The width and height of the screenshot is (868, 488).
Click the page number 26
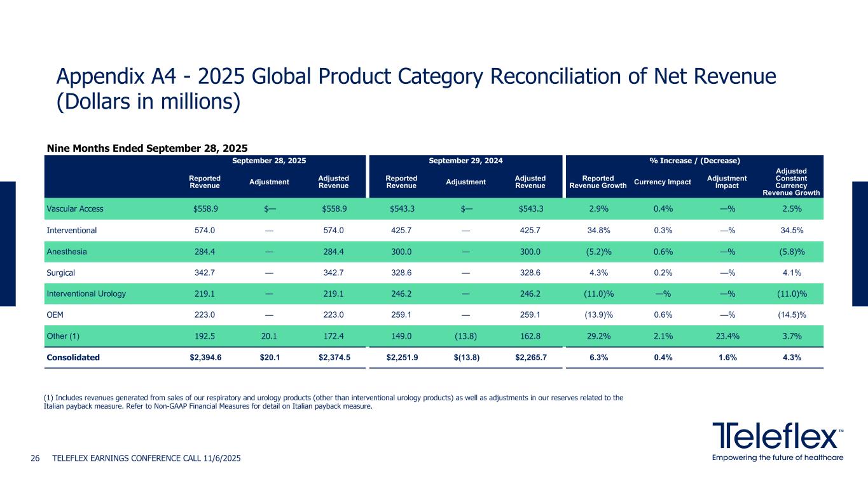click(x=36, y=458)
